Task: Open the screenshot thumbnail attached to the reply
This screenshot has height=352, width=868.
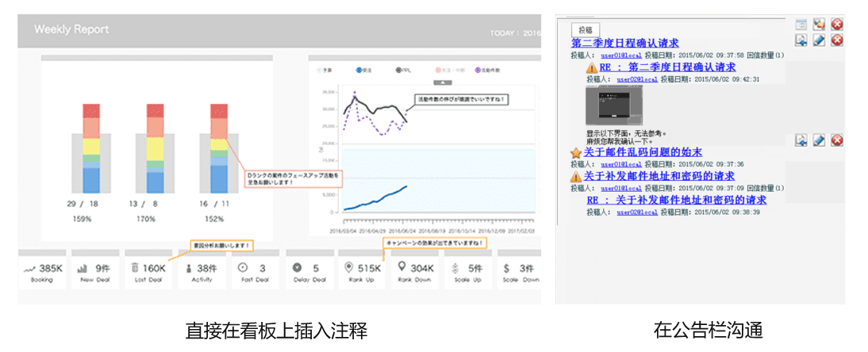Action: click(614, 105)
